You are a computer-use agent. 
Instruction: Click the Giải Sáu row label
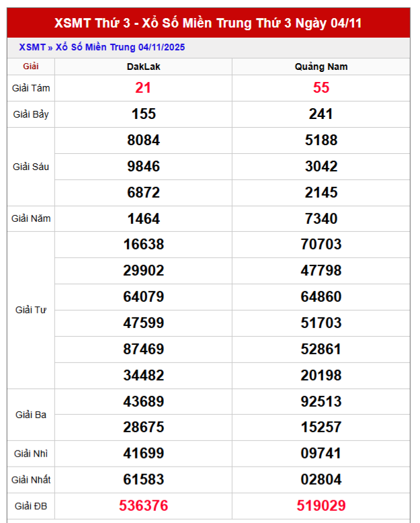(31, 166)
